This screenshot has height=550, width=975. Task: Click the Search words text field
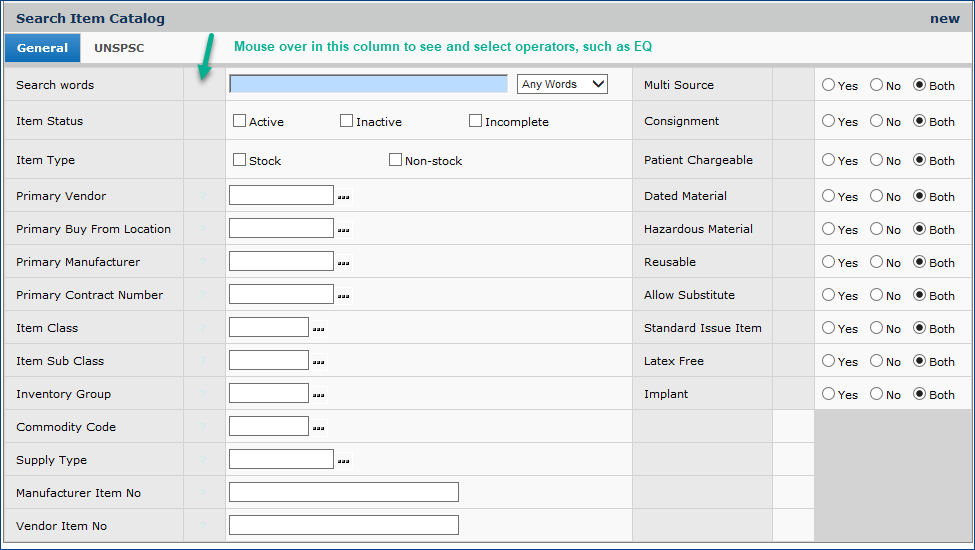coord(368,84)
